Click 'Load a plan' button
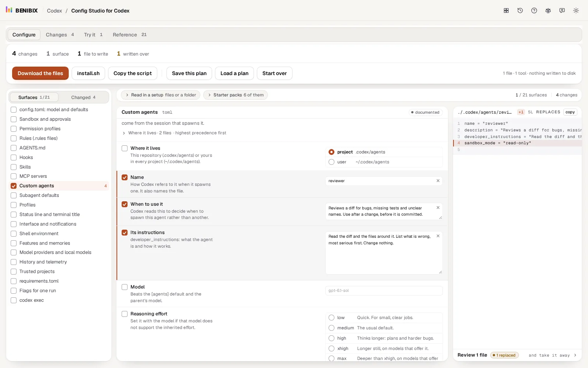Viewport: 588px width, 368px height. pyautogui.click(x=234, y=73)
